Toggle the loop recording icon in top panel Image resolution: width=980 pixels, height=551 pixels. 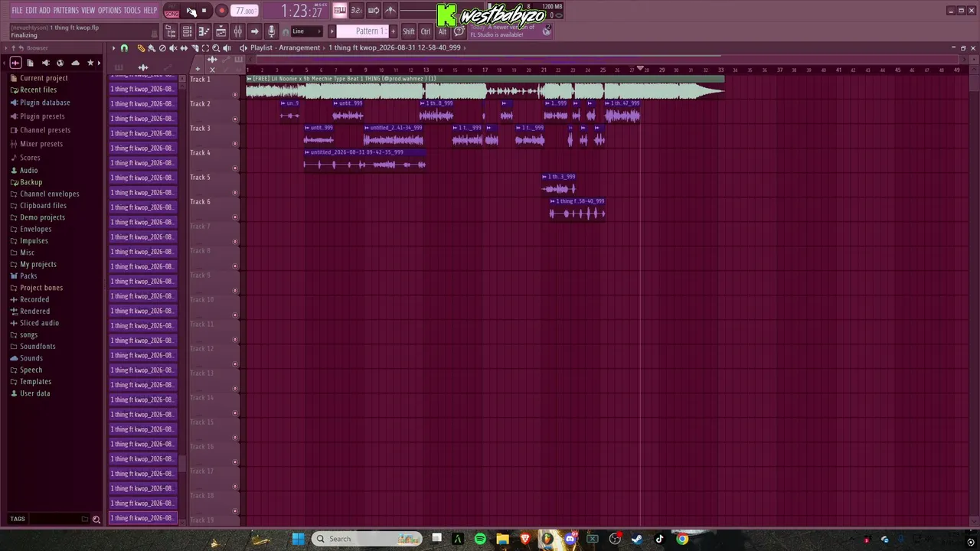[374, 10]
